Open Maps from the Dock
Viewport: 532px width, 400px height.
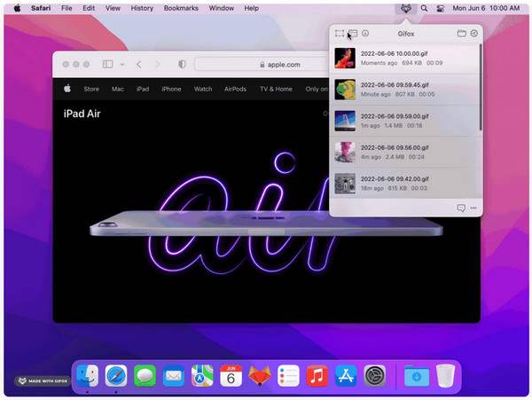pos(202,376)
